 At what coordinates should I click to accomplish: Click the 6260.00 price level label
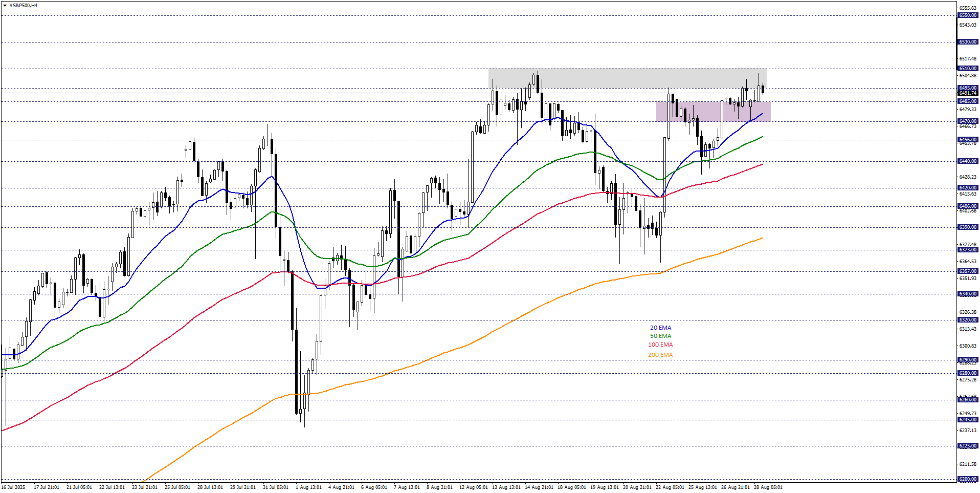tap(967, 400)
